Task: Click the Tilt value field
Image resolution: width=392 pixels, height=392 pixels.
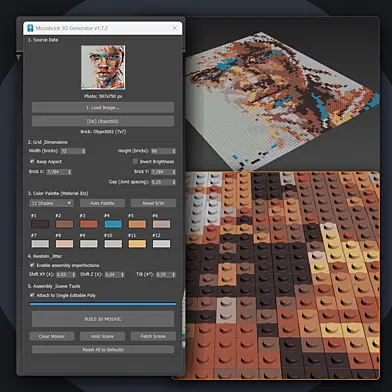Action: (164, 275)
